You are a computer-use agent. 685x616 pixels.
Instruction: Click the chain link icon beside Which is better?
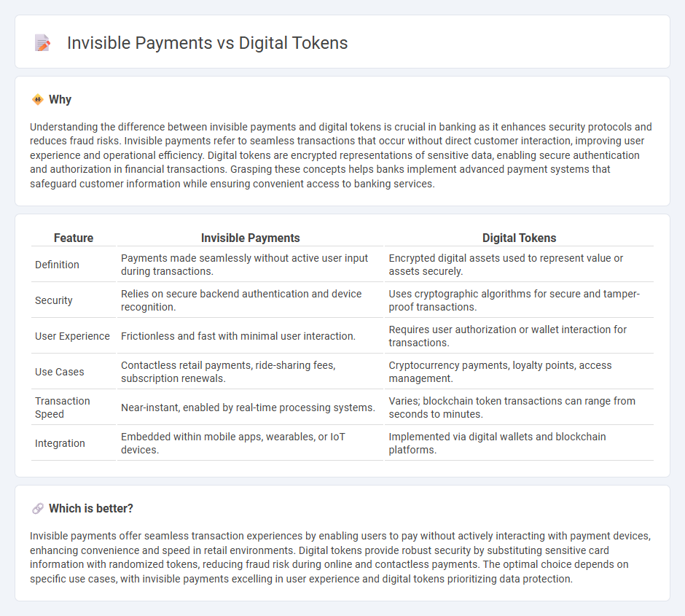[38, 509]
